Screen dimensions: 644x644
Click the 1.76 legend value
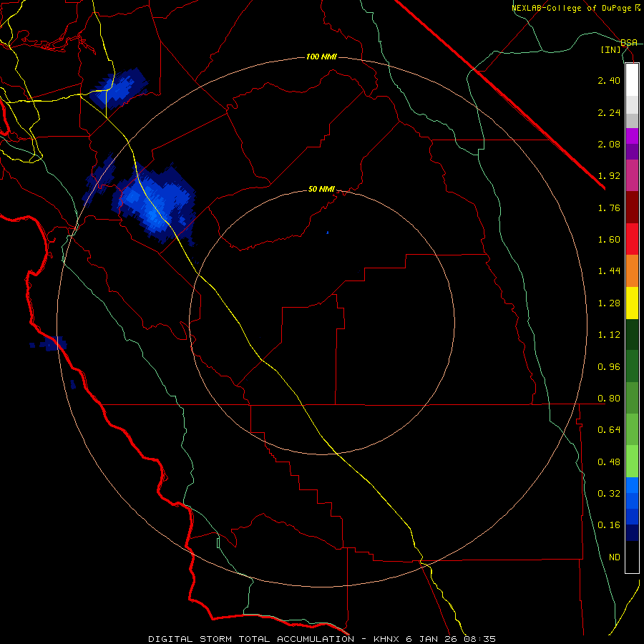609,208
